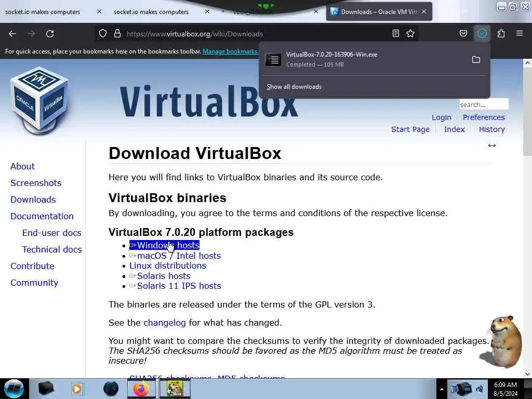Click the width toggle double-arrow icon
This screenshot has width=532, height=399.
pyautogui.click(x=492, y=145)
